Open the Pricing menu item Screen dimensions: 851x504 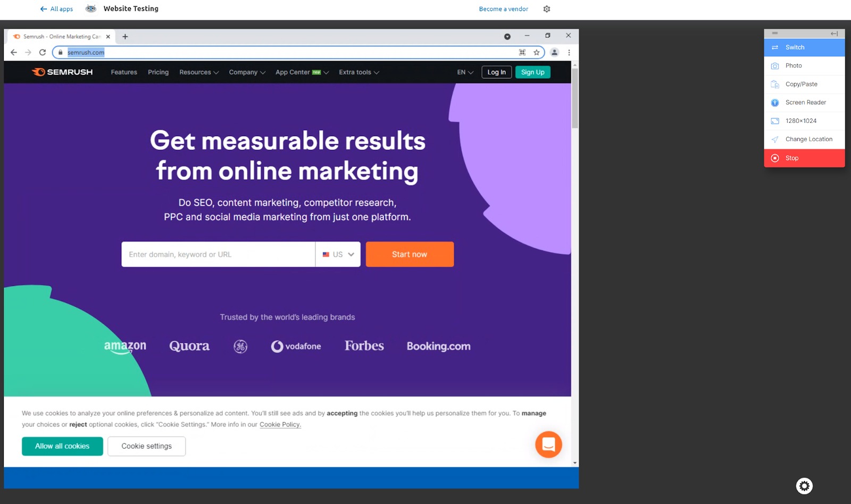pyautogui.click(x=158, y=72)
